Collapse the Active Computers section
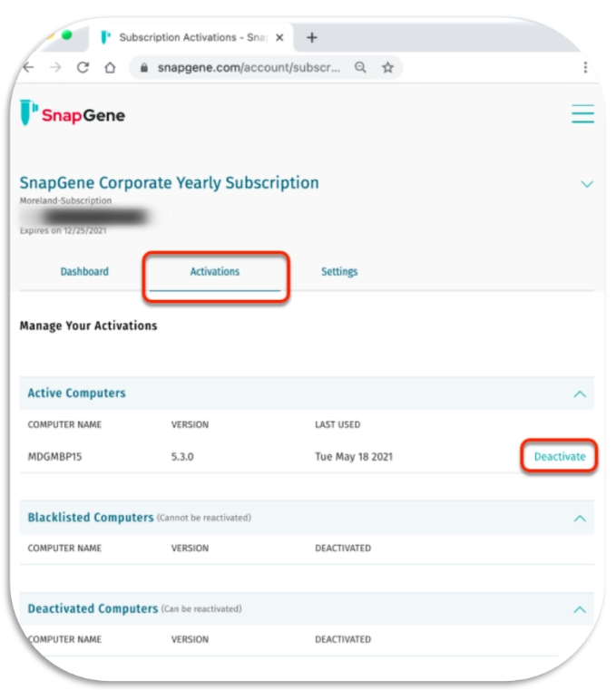Viewport: 616px width, 690px height. point(580,394)
